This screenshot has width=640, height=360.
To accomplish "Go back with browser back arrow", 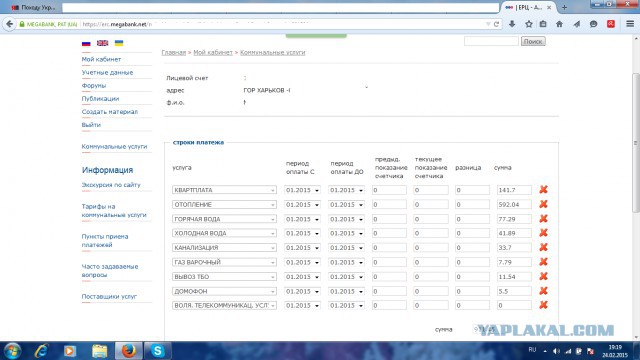I will pos(9,24).
